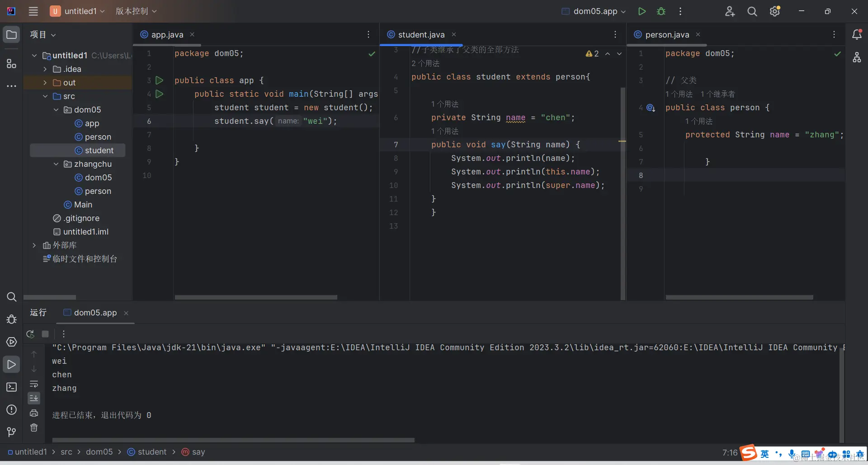Open the Debug tool window
Image resolution: width=868 pixels, height=465 pixels.
[x=12, y=319]
